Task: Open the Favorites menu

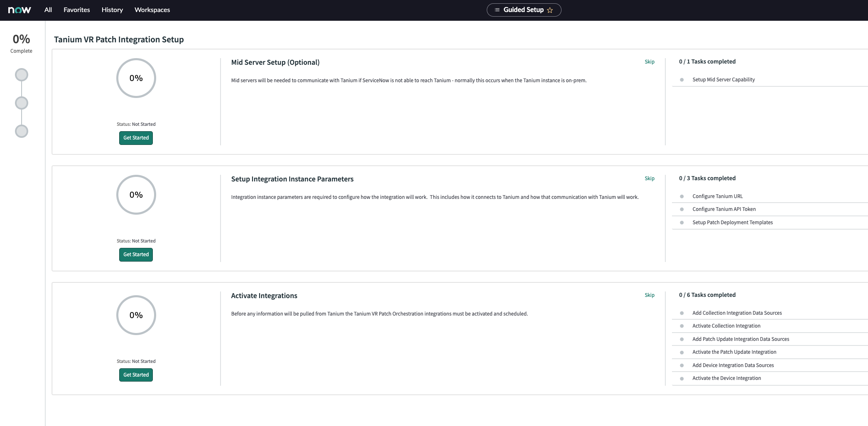Action: [77, 10]
